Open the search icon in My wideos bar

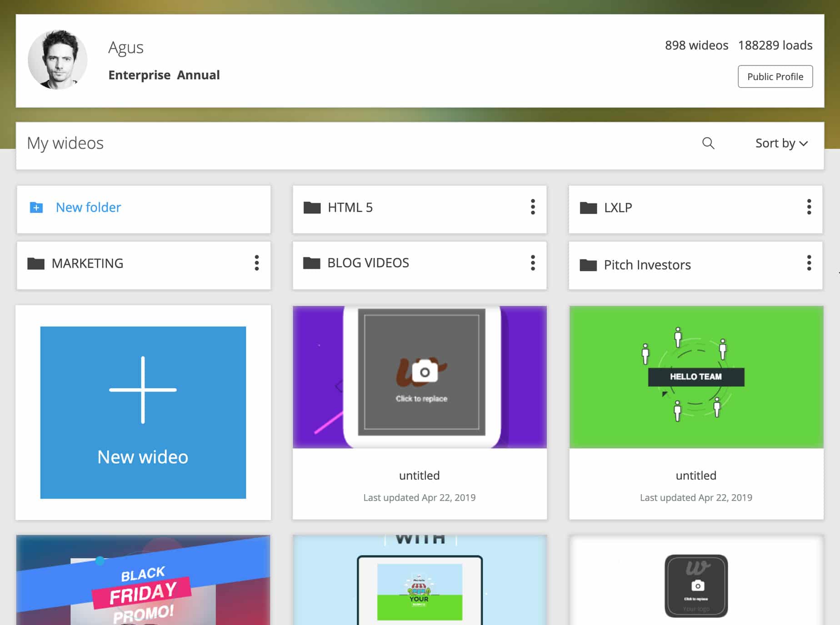708,143
